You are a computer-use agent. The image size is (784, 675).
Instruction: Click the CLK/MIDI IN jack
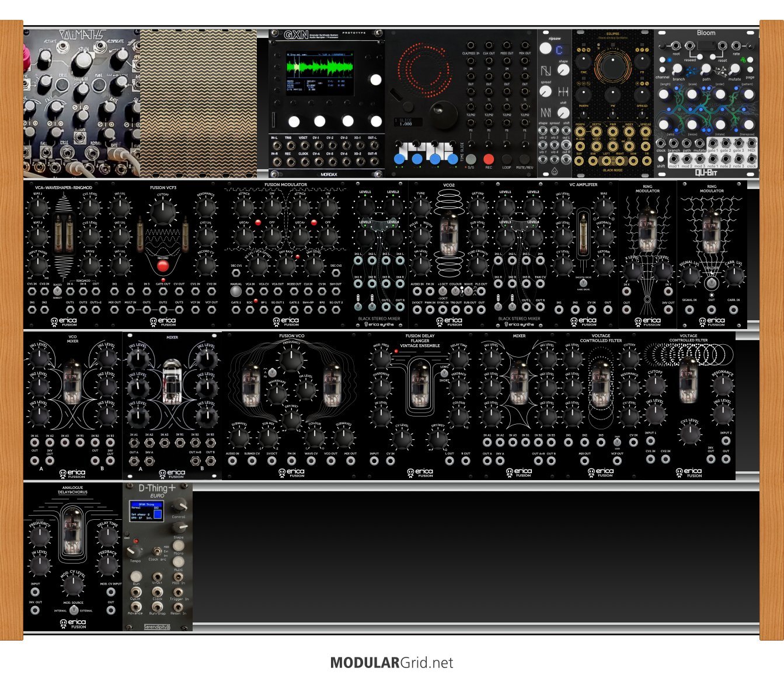471,45
